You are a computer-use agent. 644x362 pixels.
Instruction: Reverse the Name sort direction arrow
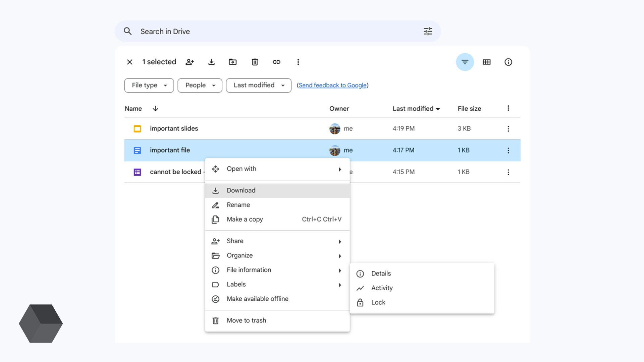pos(155,109)
